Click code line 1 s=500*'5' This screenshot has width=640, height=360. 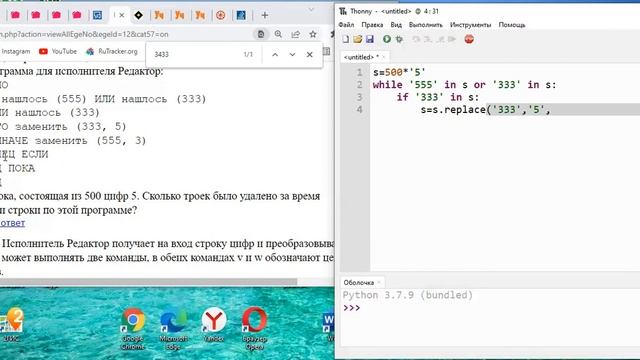point(399,73)
